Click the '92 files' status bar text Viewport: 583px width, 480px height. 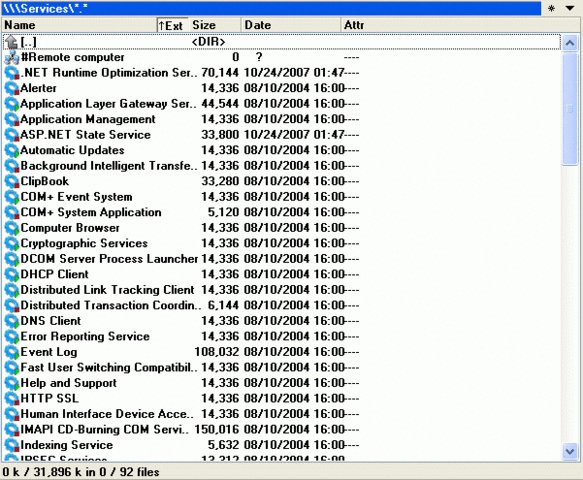point(139,472)
